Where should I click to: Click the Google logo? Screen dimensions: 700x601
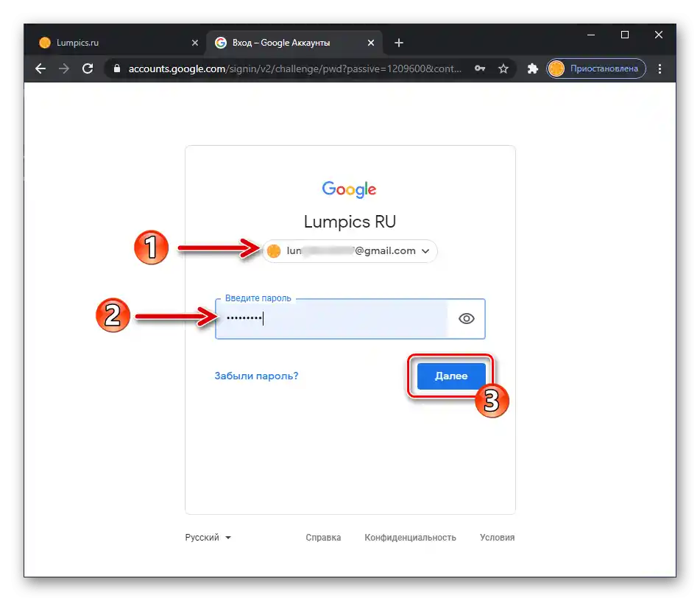click(x=350, y=189)
